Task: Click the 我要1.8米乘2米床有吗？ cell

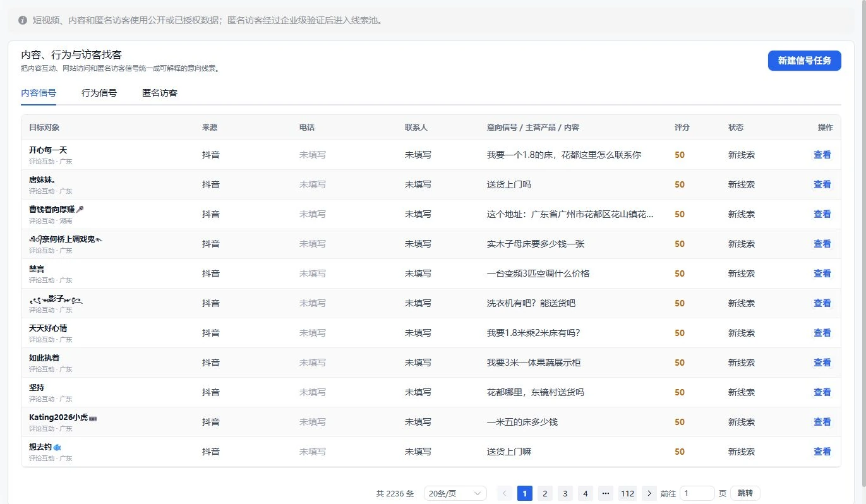Action: pyautogui.click(x=534, y=333)
